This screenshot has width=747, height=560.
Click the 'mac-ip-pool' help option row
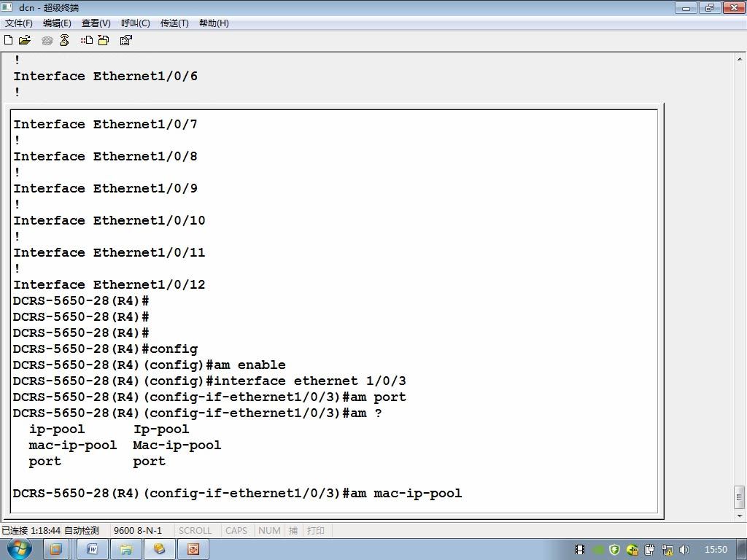pyautogui.click(x=125, y=446)
